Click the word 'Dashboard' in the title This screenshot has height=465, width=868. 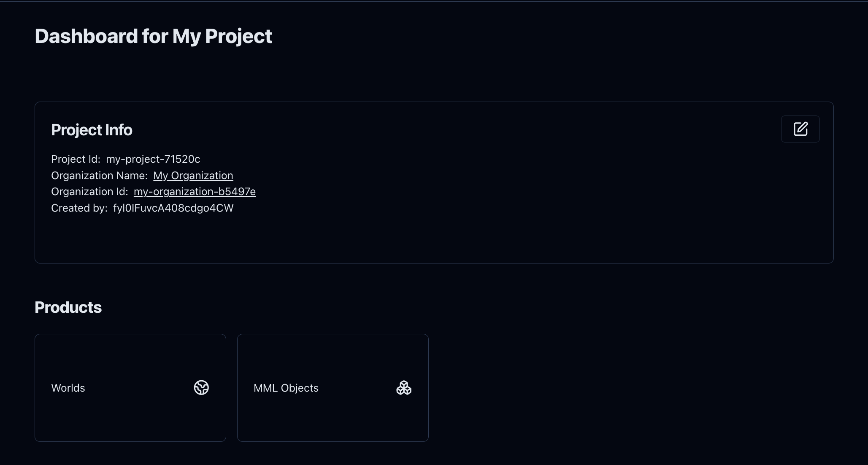86,36
